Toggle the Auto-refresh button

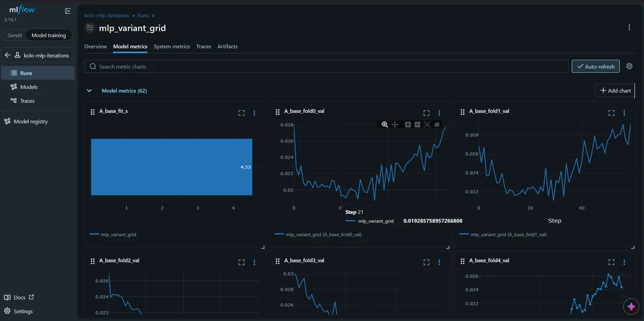click(x=596, y=66)
